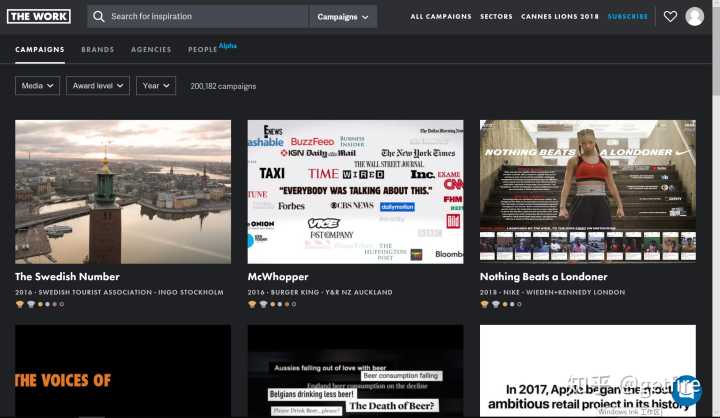
Task: Open The Swedish Number Stockholm thumbnail
Action: (x=123, y=192)
